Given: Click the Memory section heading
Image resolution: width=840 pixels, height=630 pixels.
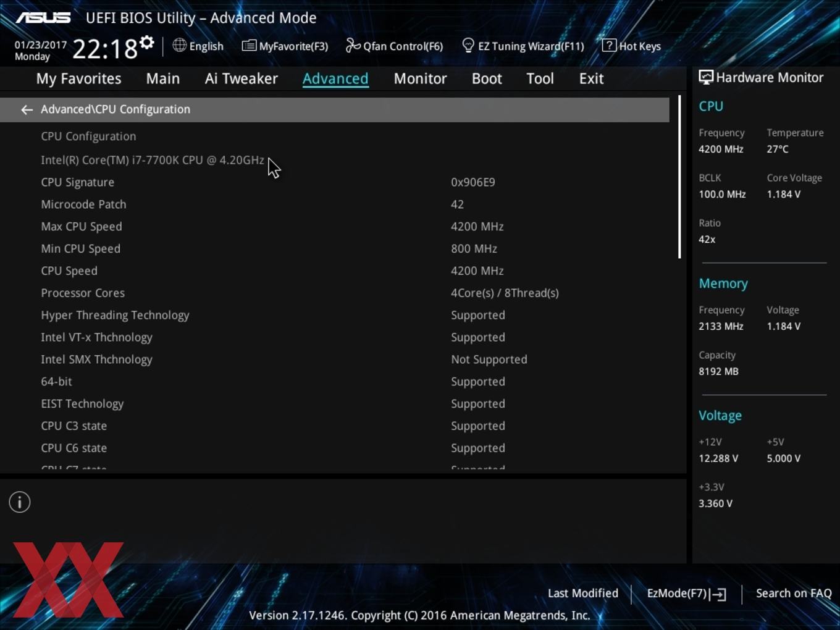Looking at the screenshot, I should coord(723,283).
